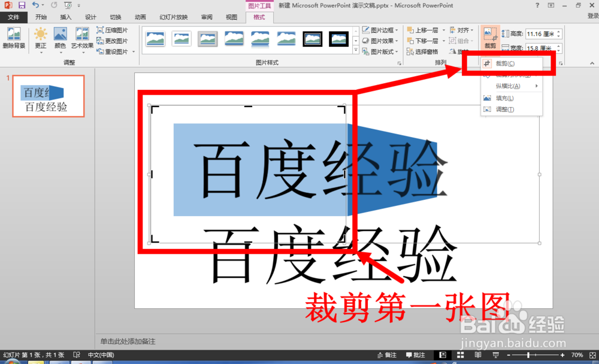Switch to the 设计 tab
This screenshot has height=364, width=599.
point(90,17)
